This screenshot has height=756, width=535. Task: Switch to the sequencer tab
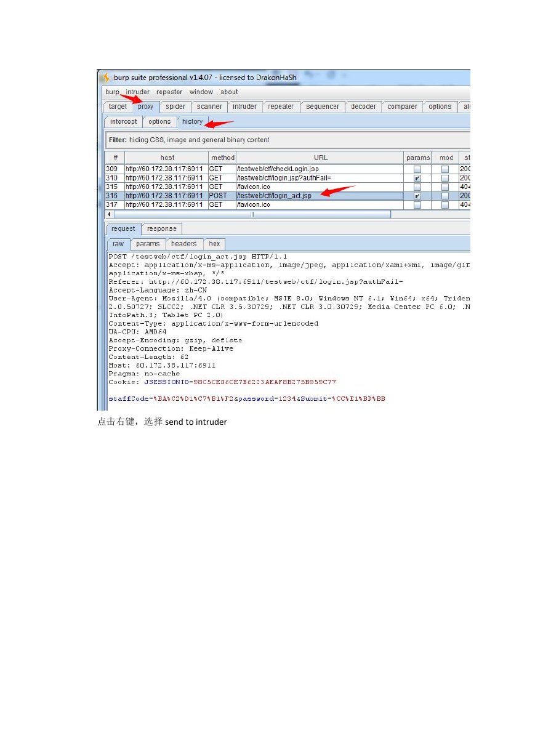point(323,107)
